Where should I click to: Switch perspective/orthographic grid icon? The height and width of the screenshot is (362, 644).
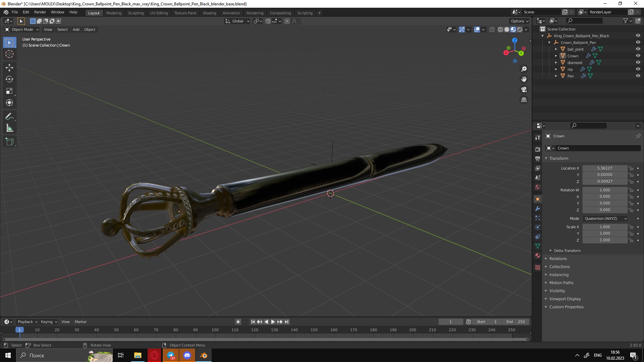tap(524, 100)
